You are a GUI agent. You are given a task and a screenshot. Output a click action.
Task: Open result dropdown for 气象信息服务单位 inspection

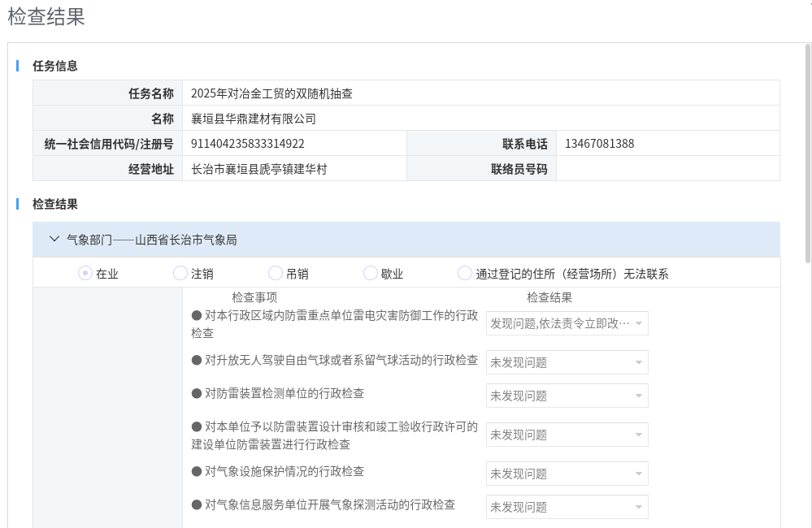(567, 507)
